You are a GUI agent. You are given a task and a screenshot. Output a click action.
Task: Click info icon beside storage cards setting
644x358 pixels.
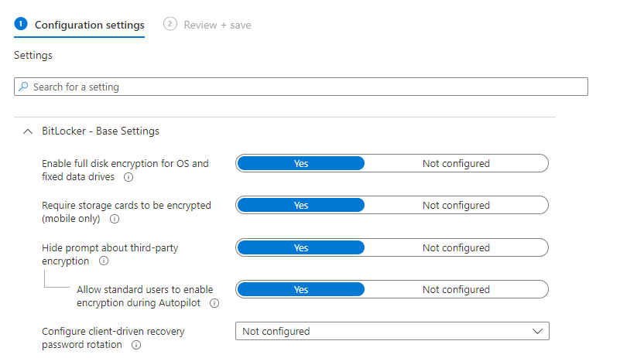115,219
